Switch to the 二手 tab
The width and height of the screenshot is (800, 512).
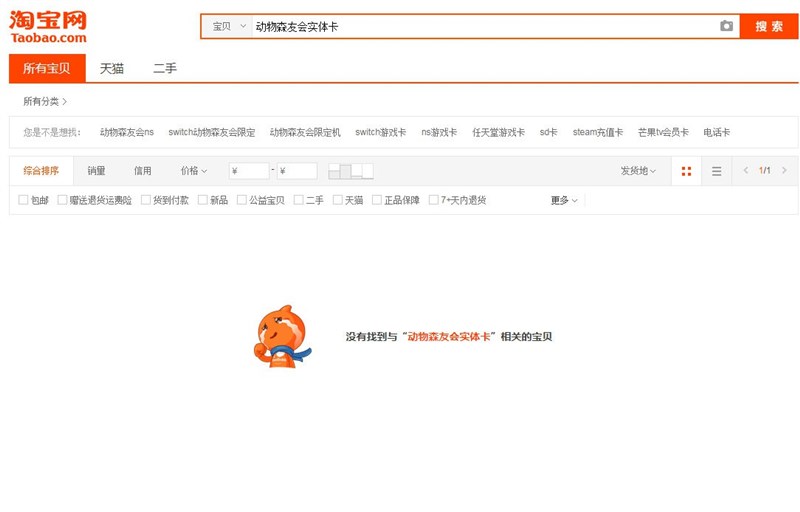(x=165, y=68)
